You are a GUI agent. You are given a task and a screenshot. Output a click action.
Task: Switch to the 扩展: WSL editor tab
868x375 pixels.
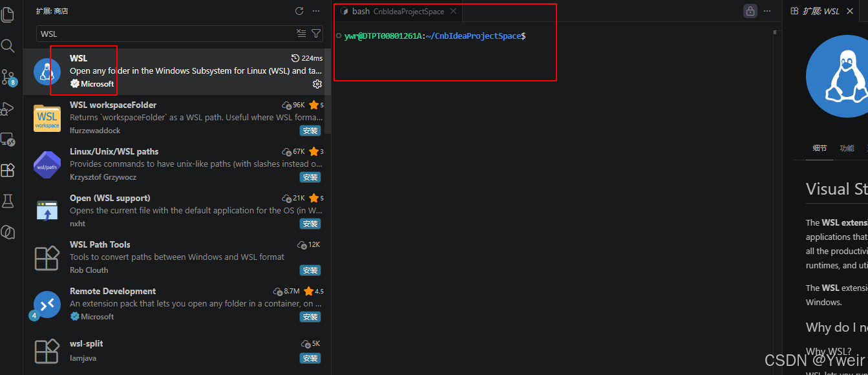(820, 11)
